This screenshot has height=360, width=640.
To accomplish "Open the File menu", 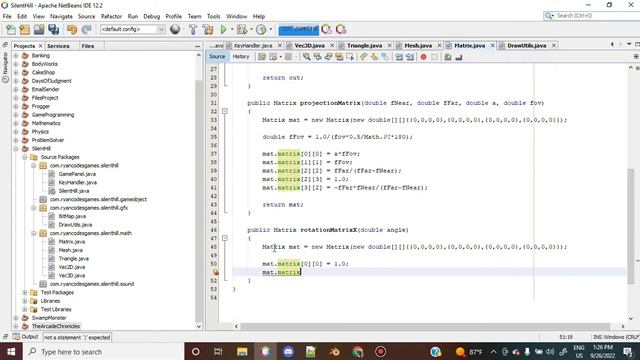I will coord(7,16).
